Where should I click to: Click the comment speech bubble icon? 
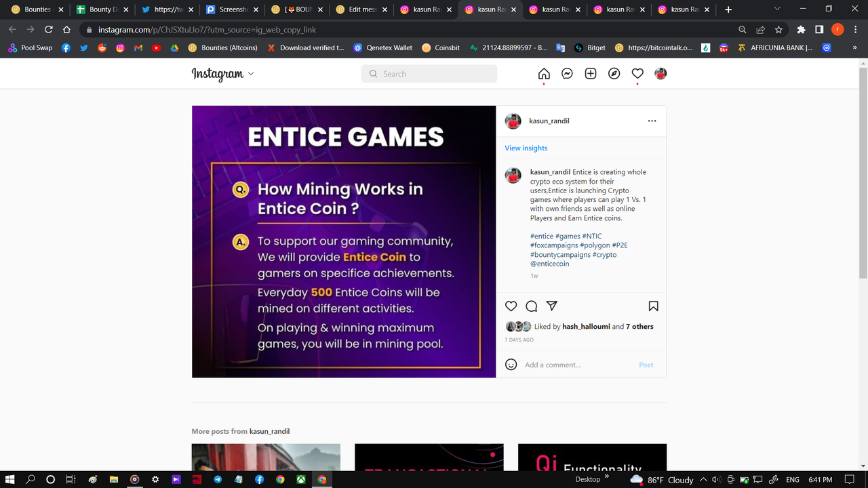532,306
